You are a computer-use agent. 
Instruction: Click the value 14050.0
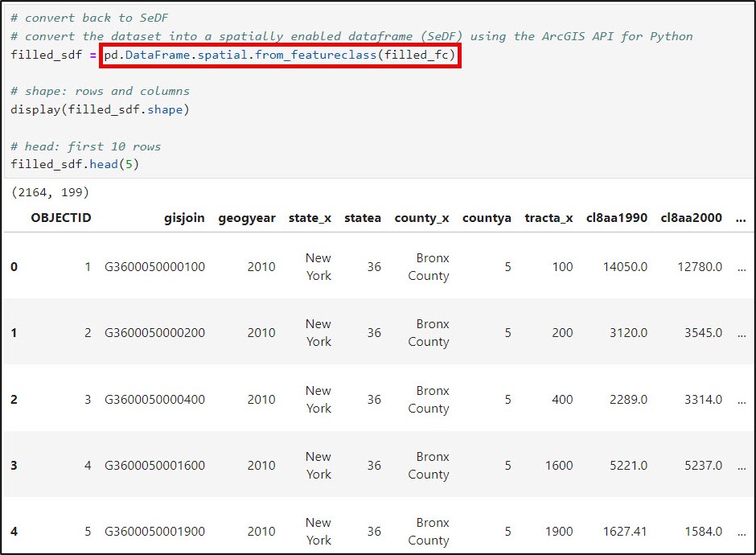pos(626,267)
